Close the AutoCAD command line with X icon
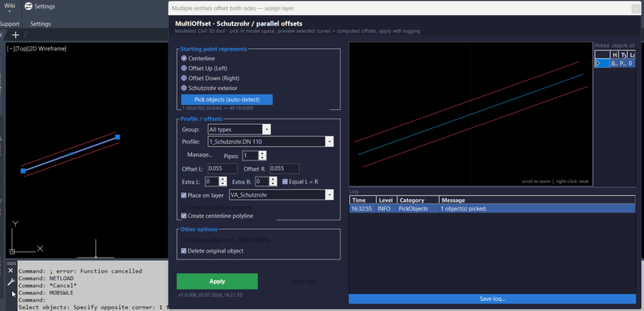Screen dimensions: 644x311 point(11,271)
